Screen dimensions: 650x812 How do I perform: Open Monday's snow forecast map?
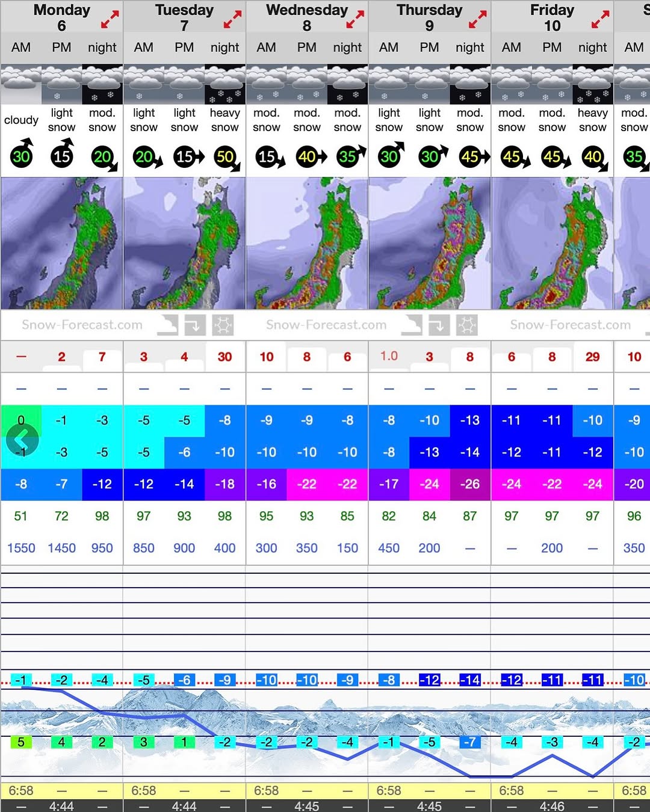click(x=62, y=243)
